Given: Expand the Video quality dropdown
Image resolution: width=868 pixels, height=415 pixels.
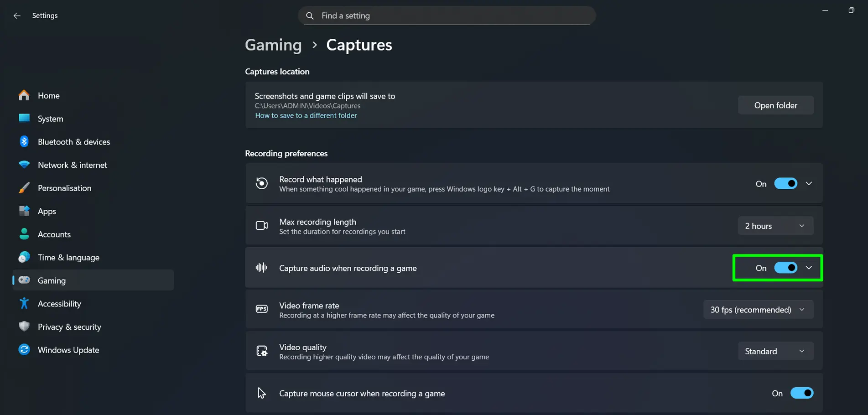Looking at the screenshot, I should (x=775, y=351).
